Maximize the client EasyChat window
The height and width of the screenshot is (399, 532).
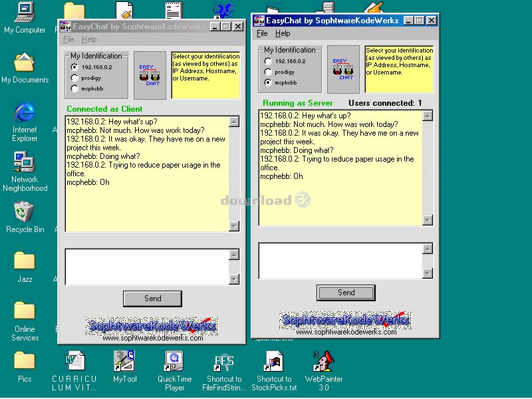pos(226,27)
